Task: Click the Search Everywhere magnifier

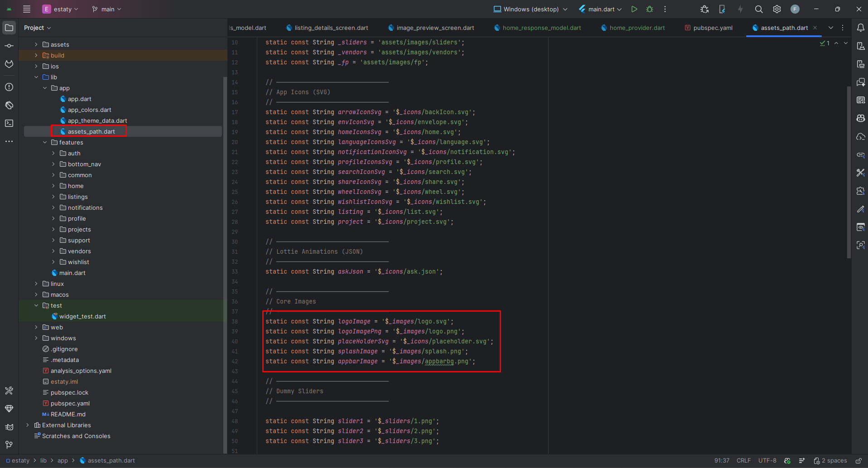Action: (x=759, y=9)
